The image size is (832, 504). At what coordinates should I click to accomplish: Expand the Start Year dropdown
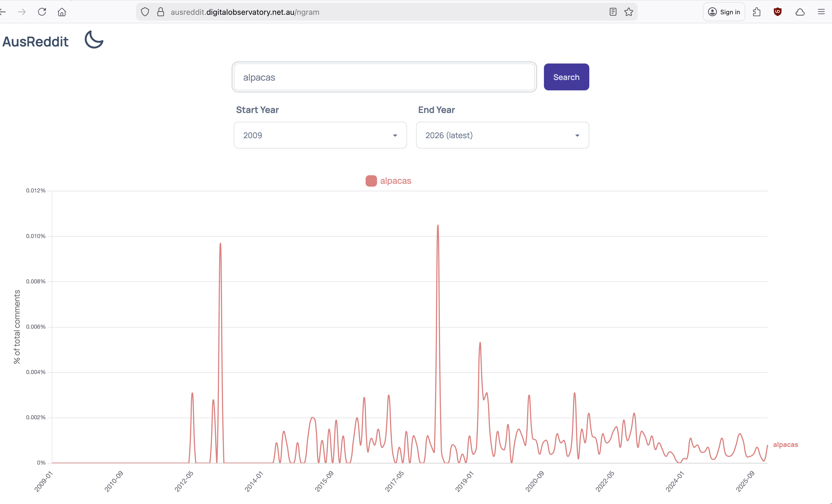click(320, 135)
